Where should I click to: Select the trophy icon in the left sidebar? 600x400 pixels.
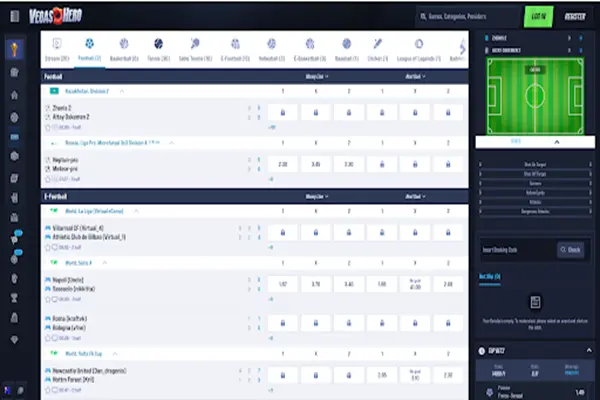[15, 49]
